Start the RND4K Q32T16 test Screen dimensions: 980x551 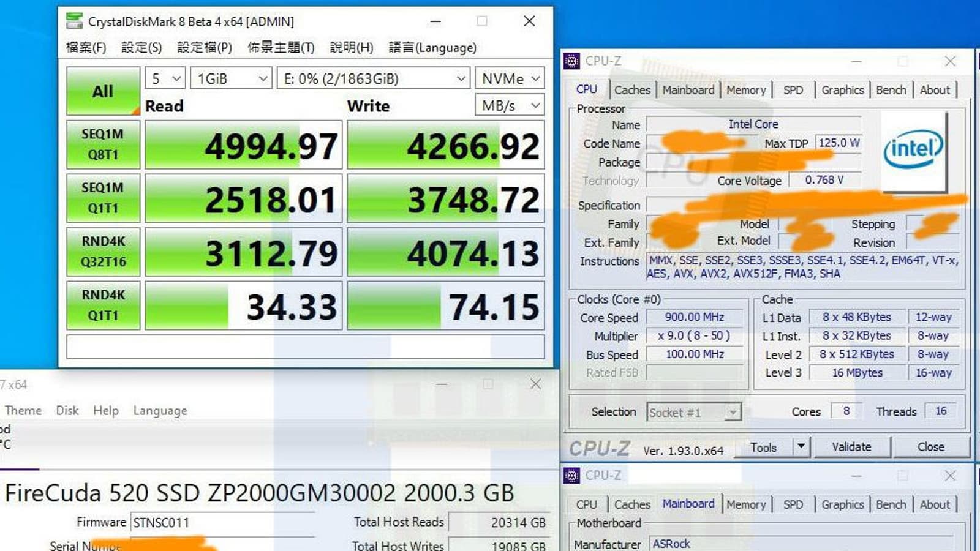click(103, 252)
